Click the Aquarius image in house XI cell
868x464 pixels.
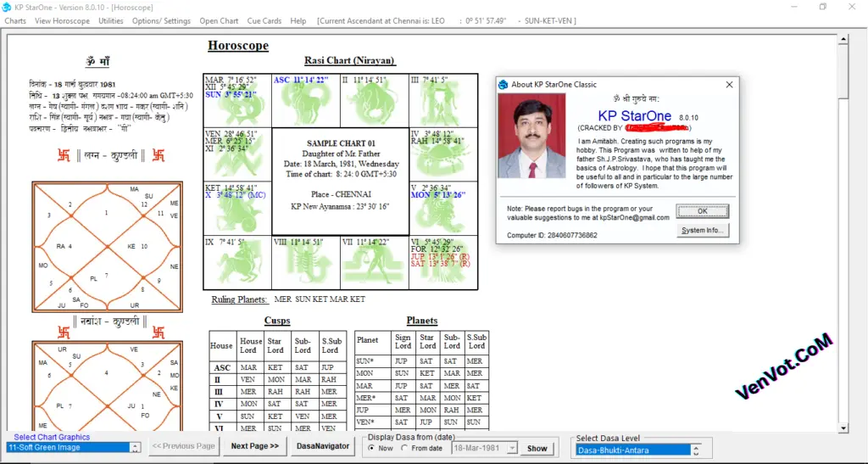pyautogui.click(x=237, y=157)
